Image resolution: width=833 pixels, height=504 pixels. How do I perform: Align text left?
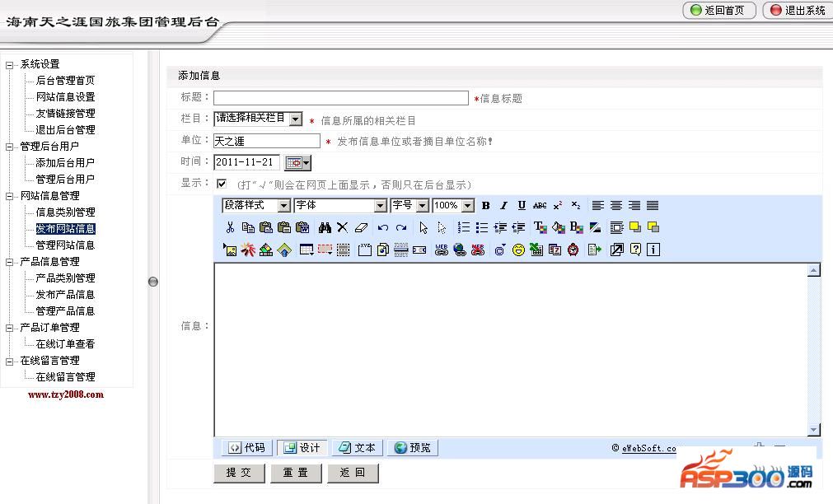pyautogui.click(x=598, y=206)
